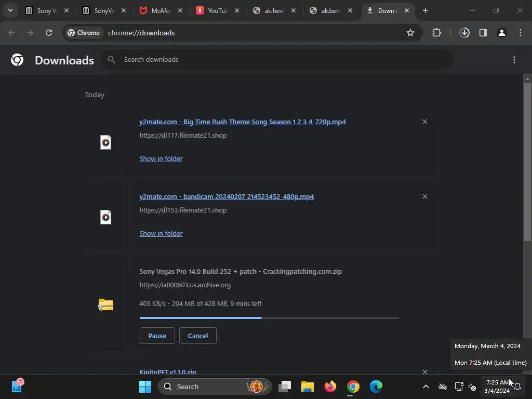Click the https://dl117.filemate21.shop source text
532x399 pixels.
pos(183,136)
